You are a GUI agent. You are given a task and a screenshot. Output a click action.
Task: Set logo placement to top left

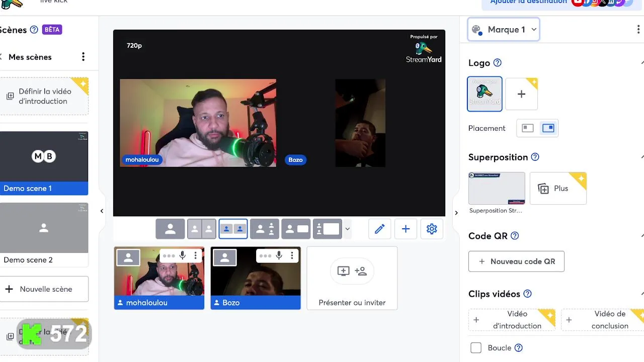pyautogui.click(x=527, y=128)
